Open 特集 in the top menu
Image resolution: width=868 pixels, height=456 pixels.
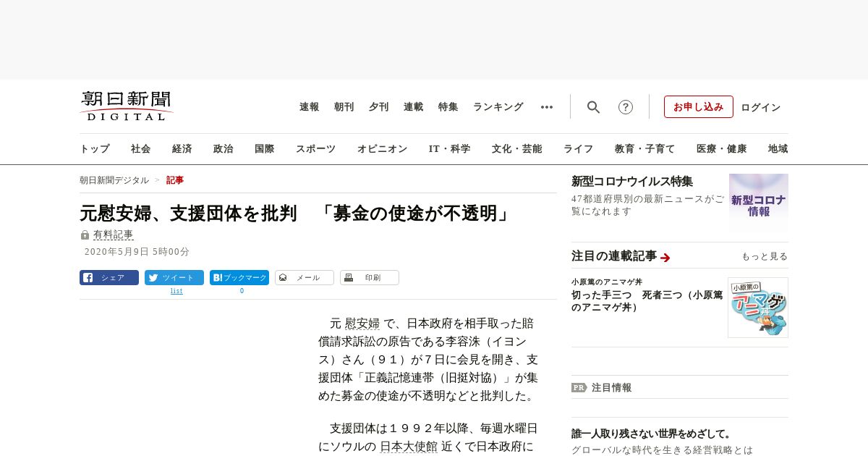448,107
